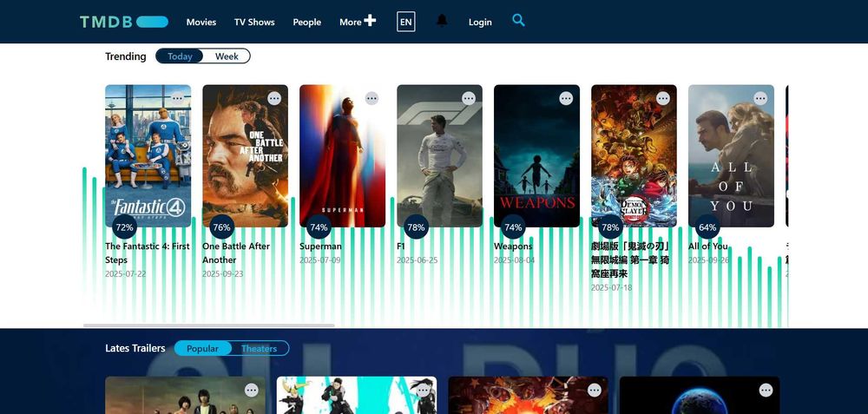
Task: Open the TV Shows menu
Action: pos(254,23)
